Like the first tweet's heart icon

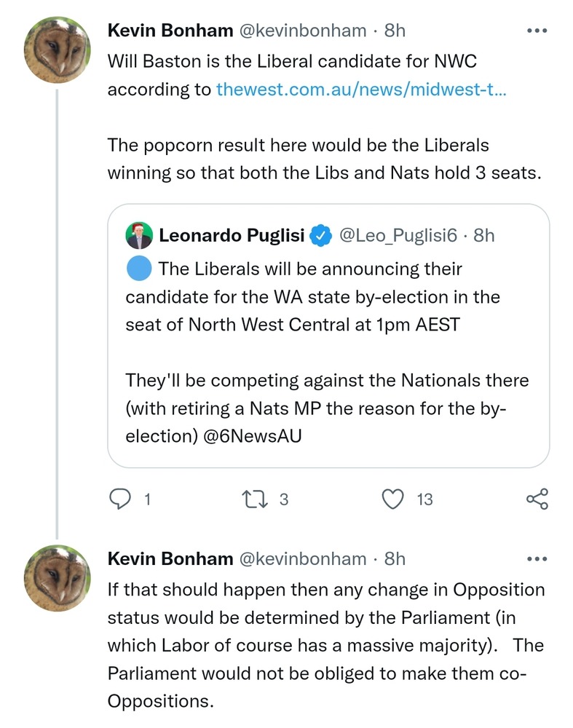click(x=393, y=499)
